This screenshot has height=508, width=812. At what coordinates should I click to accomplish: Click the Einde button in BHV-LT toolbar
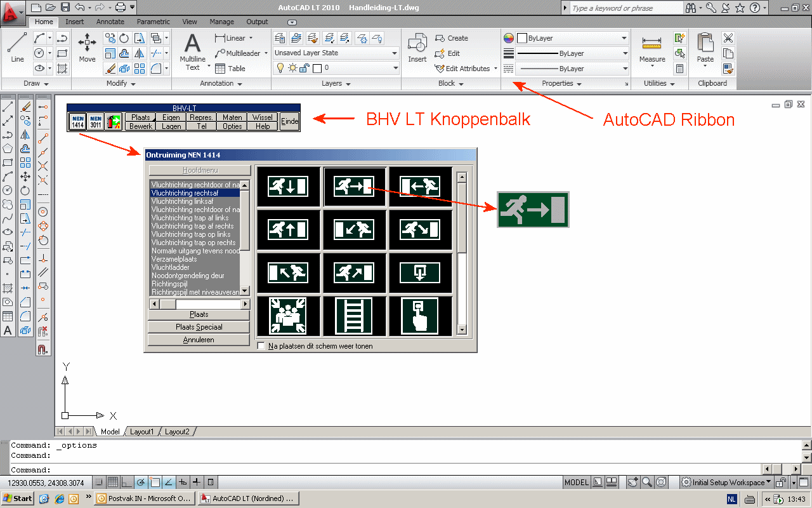[289, 121]
